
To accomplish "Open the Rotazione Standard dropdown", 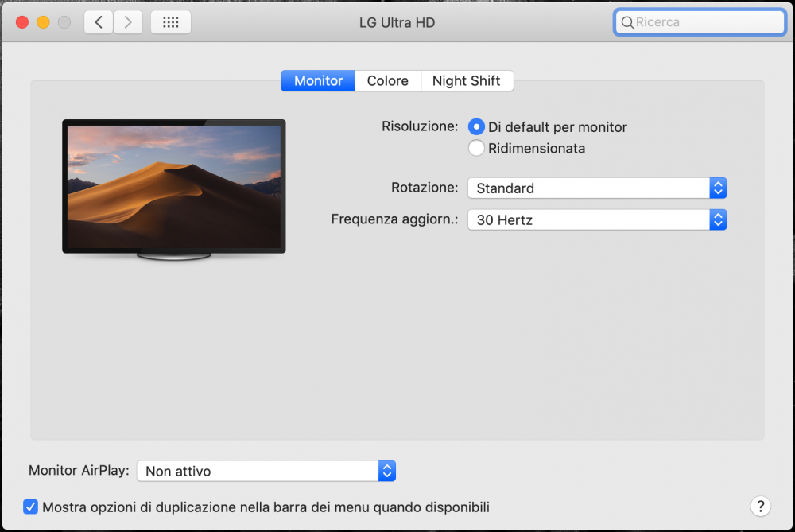I will (597, 188).
